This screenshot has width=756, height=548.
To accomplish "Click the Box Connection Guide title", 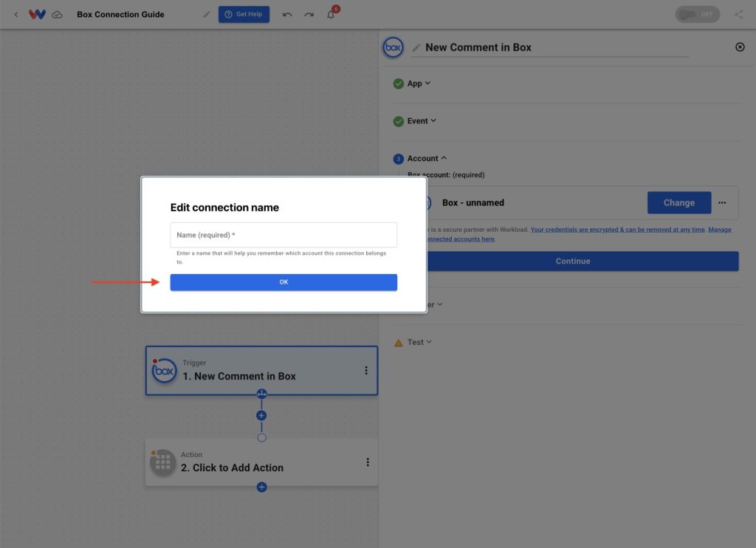I will (120, 15).
